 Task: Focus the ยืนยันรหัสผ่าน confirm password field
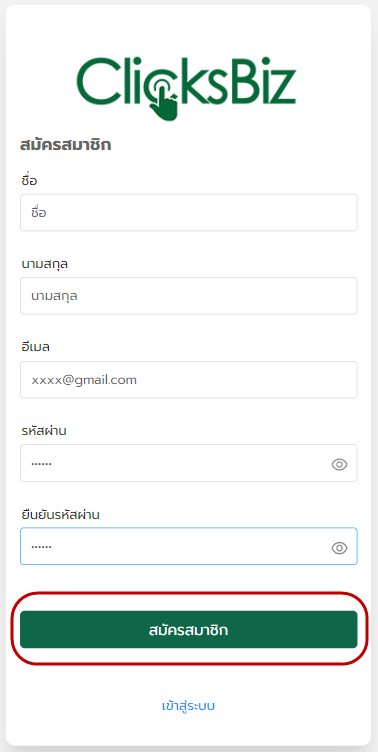click(x=189, y=546)
